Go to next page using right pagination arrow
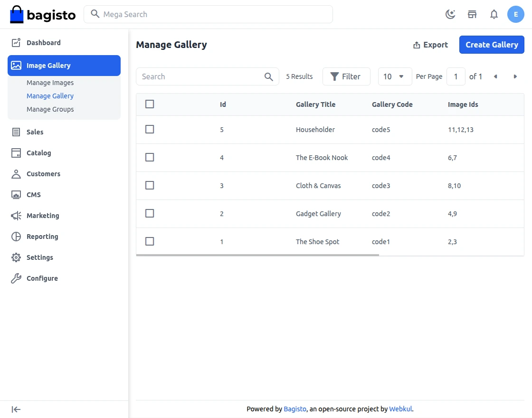The image size is (532, 418). tap(515, 76)
